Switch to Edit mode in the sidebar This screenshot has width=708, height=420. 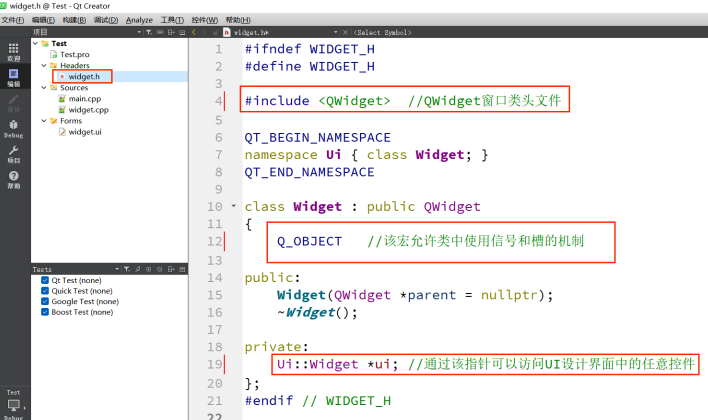[14, 78]
